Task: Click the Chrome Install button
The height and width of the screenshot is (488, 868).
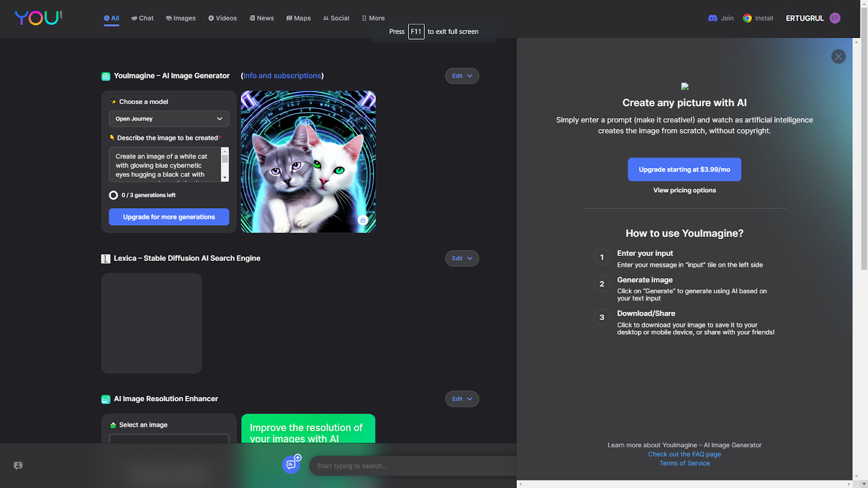Action: click(758, 18)
